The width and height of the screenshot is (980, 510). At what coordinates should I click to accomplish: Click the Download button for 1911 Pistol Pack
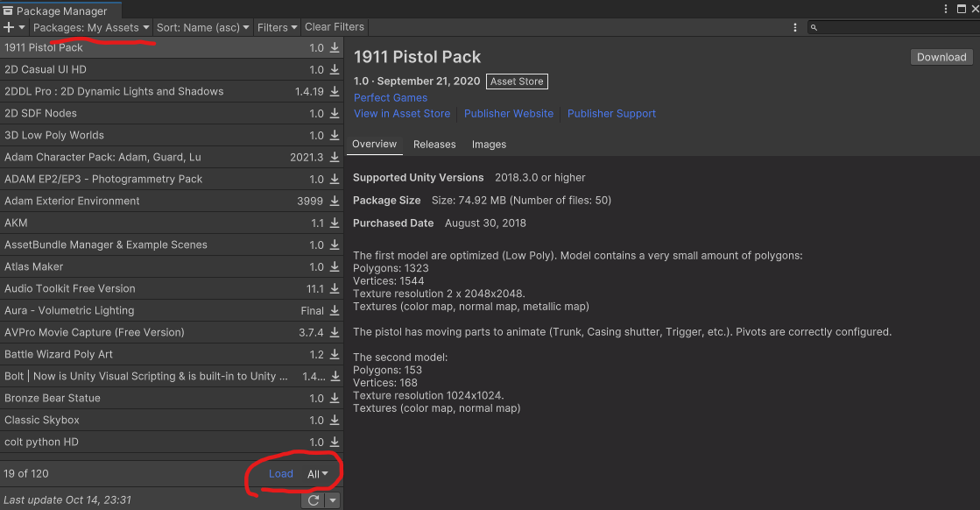[x=941, y=57]
